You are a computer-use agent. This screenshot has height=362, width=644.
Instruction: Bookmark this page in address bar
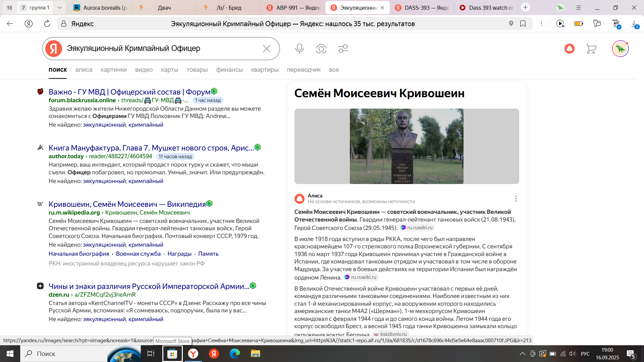pos(523,23)
